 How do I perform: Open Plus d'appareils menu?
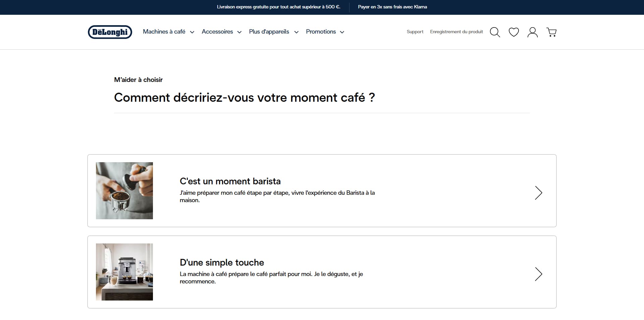click(269, 32)
